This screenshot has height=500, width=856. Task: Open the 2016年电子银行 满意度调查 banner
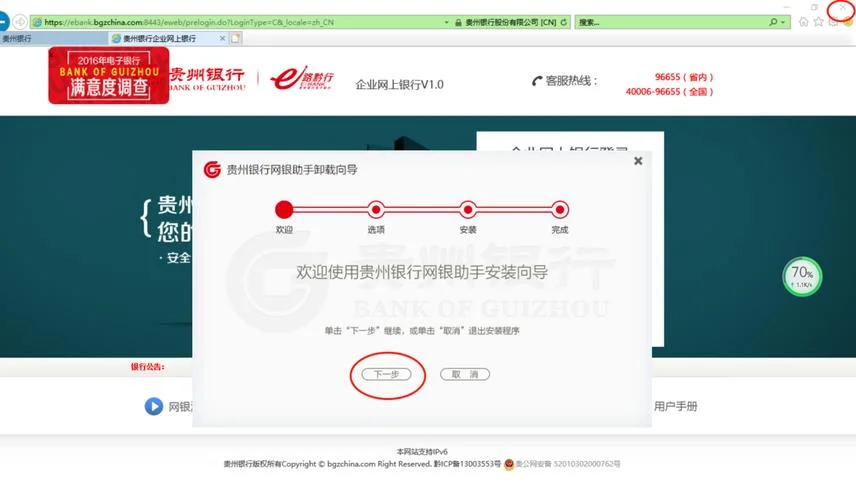click(x=109, y=75)
